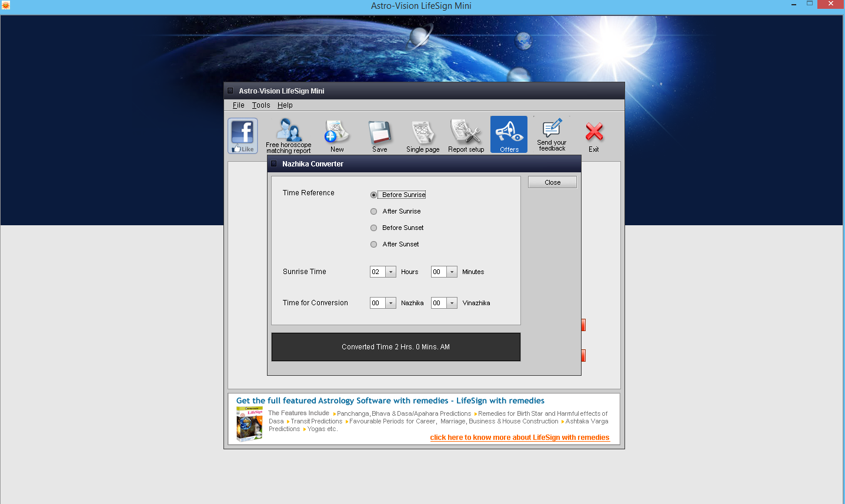The height and width of the screenshot is (504, 845).
Task: Click the Nazhika Converter title bar icon
Action: coord(274,163)
